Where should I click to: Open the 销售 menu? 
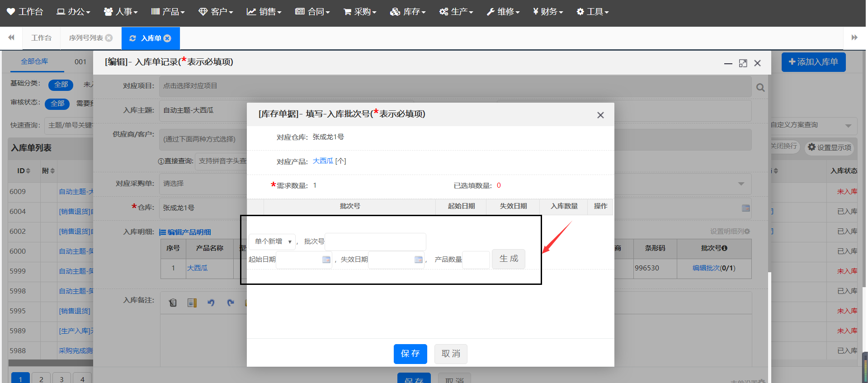pos(264,12)
